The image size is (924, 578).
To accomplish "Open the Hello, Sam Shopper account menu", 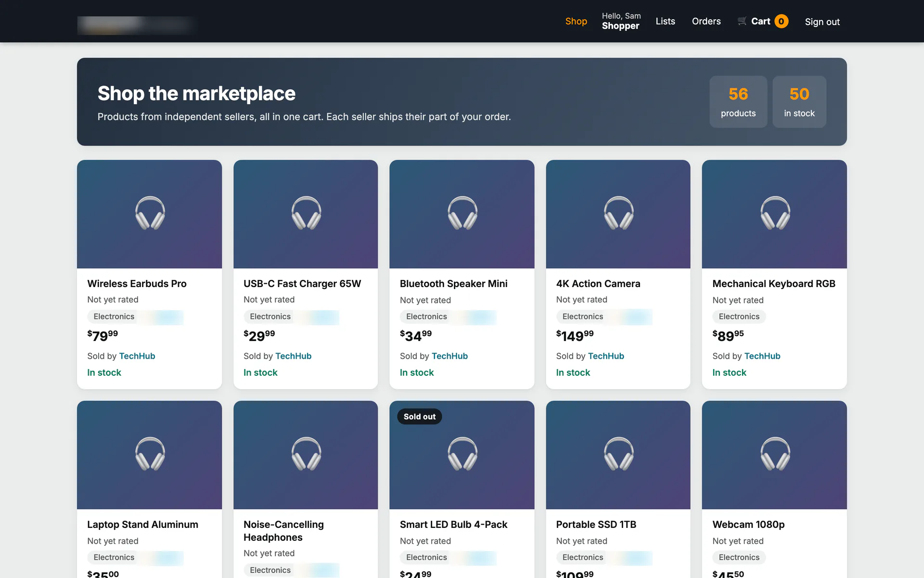I will coord(621,21).
